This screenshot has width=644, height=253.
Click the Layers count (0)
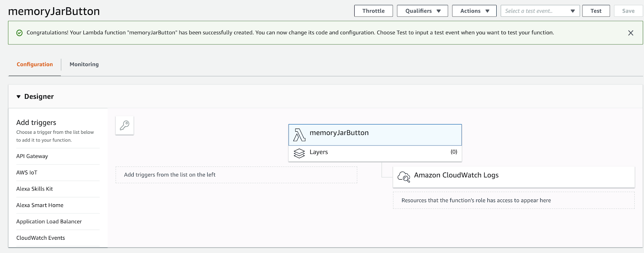[454, 152]
